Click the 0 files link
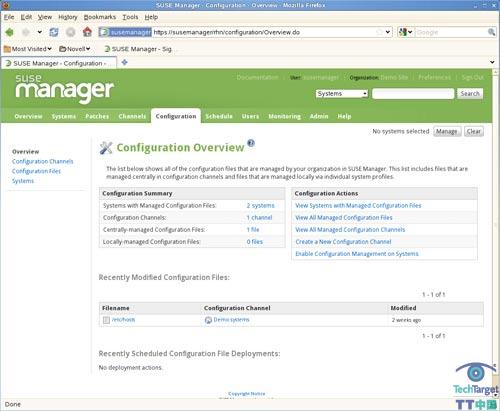This screenshot has height=411, width=500. point(255,242)
